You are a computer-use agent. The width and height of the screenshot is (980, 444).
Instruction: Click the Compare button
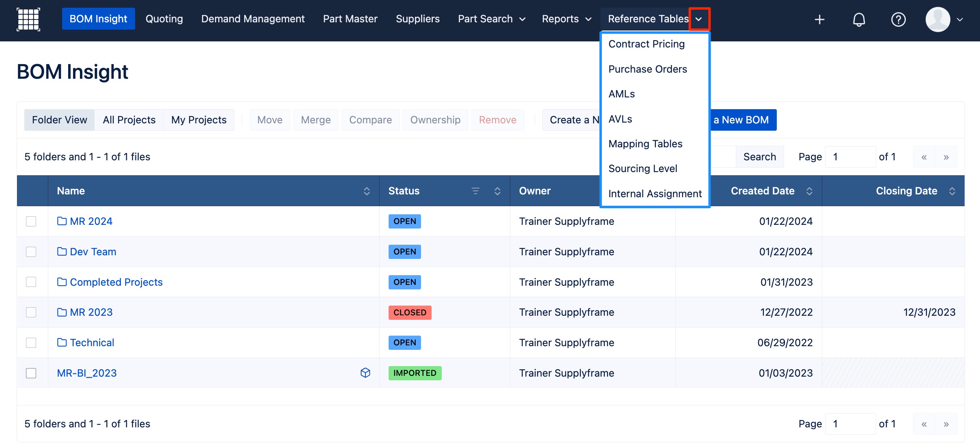(x=370, y=120)
